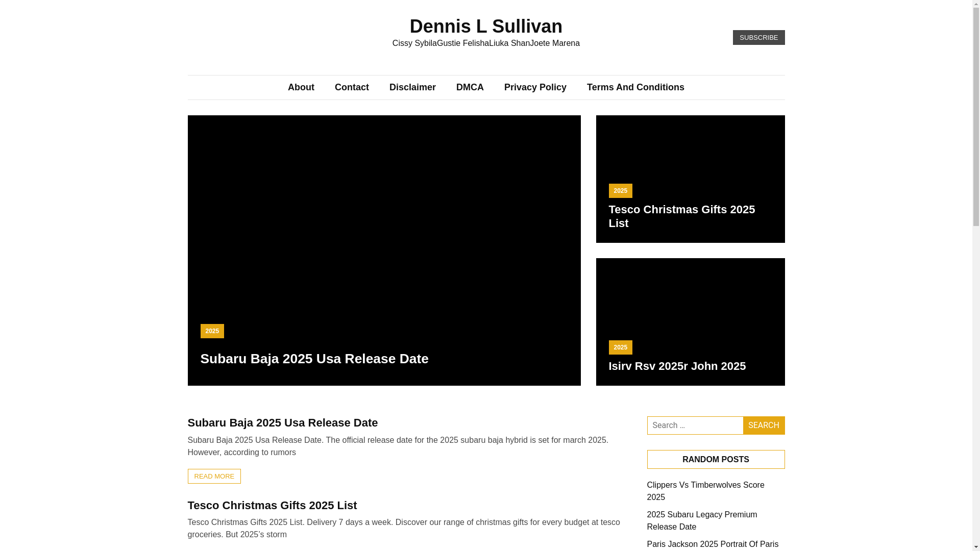Viewport: 980px width, 551px height.
Task: Open the Subaru Baja 2025 Usa Release Date article heading
Action: (283, 422)
